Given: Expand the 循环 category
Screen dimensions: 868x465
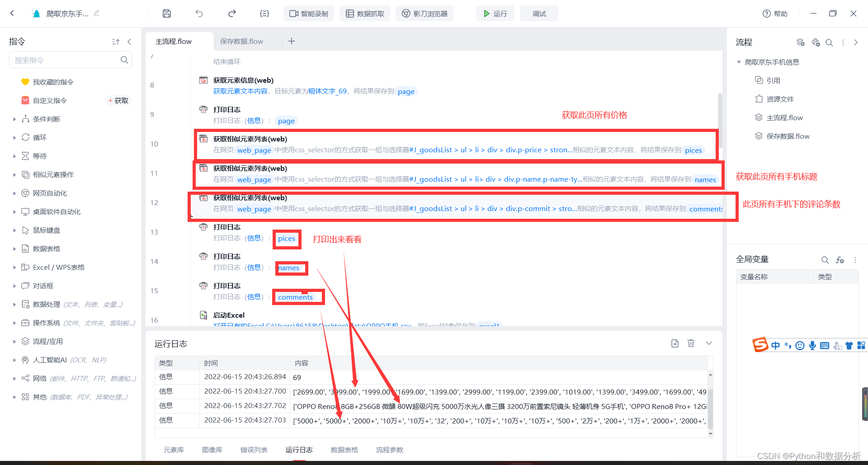Looking at the screenshot, I should coord(14,137).
